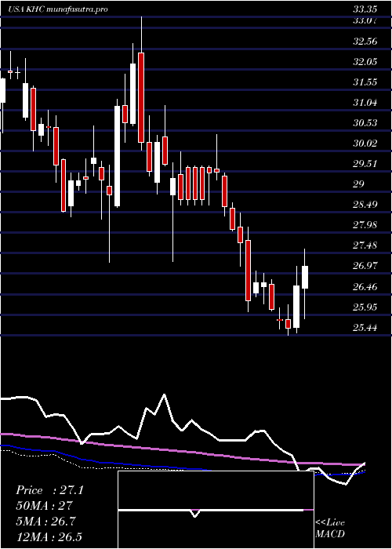
Task: Click the 25.44 price axis label
Action: click(365, 328)
